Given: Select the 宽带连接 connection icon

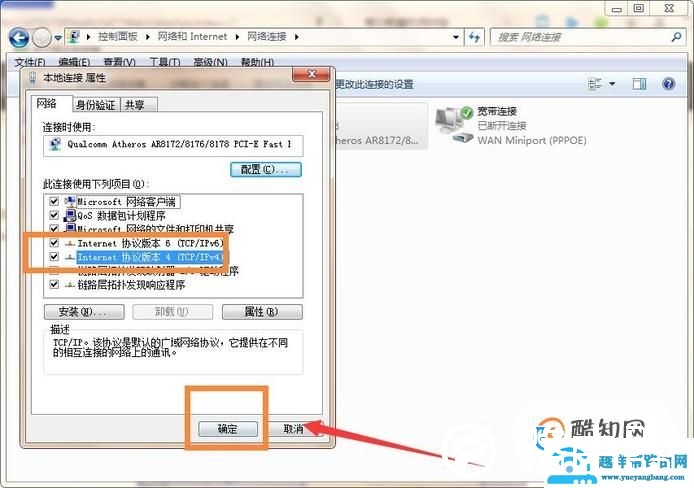Looking at the screenshot, I should 455,124.
